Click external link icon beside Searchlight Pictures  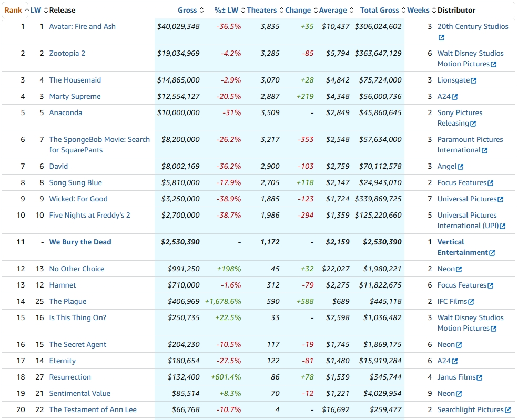click(507, 410)
